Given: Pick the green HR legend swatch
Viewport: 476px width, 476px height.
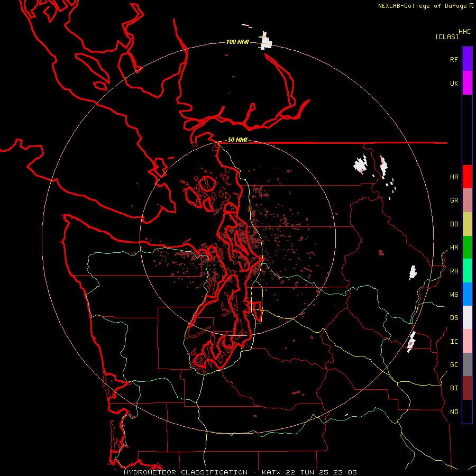Looking at the screenshot, I should tap(467, 248).
